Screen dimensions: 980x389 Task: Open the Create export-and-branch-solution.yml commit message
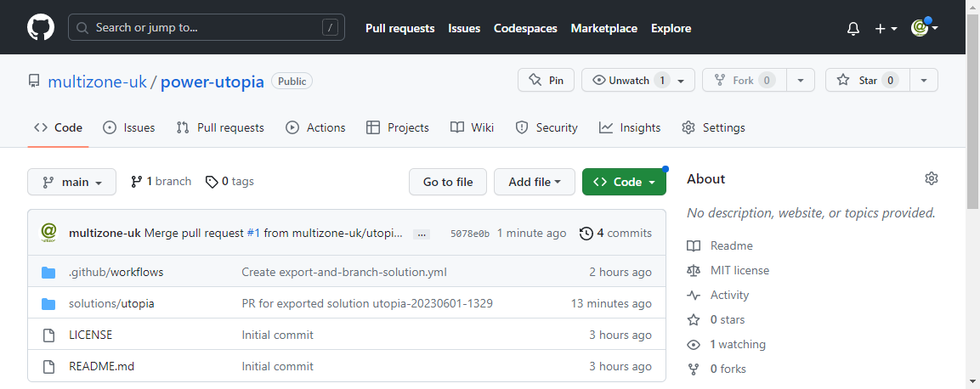click(344, 273)
